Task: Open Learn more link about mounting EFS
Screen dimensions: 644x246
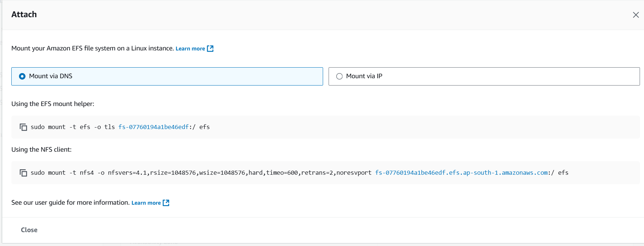Action: [x=190, y=49]
